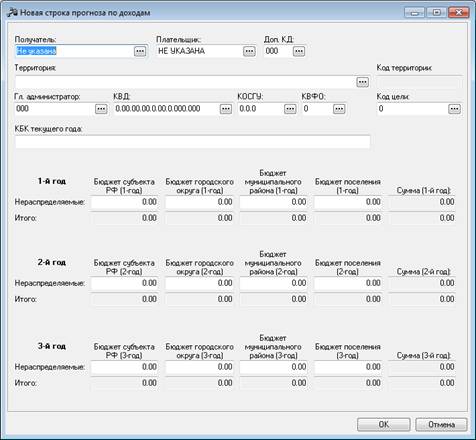Open the Доп. КД lookup ellipsis button
Image resolution: width=476 pixels, height=440 pixels.
(299, 51)
